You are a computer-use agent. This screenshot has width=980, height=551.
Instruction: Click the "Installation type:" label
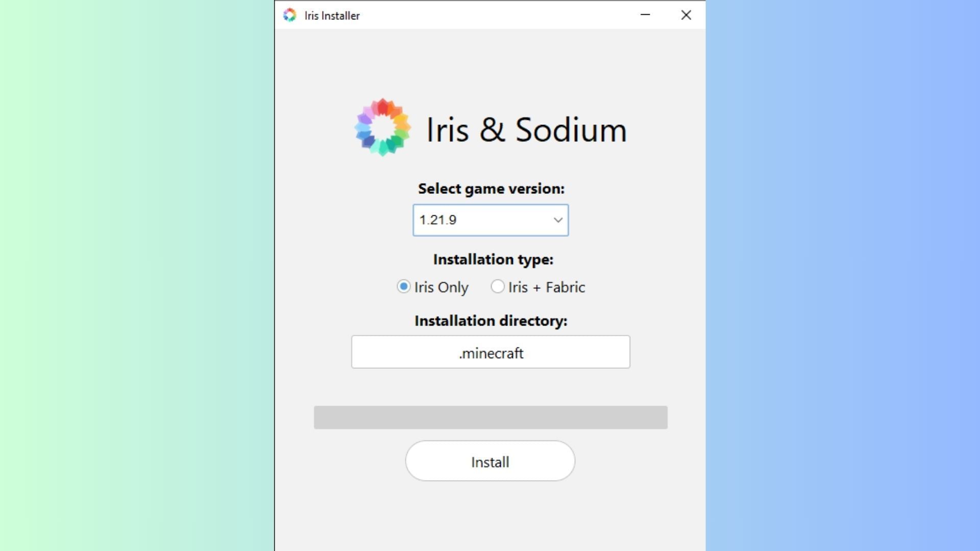point(493,260)
